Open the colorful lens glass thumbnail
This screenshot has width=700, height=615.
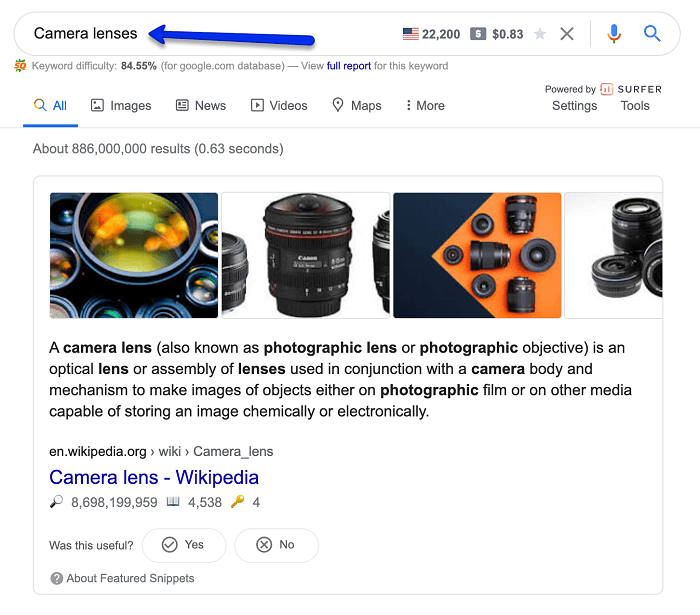point(134,255)
